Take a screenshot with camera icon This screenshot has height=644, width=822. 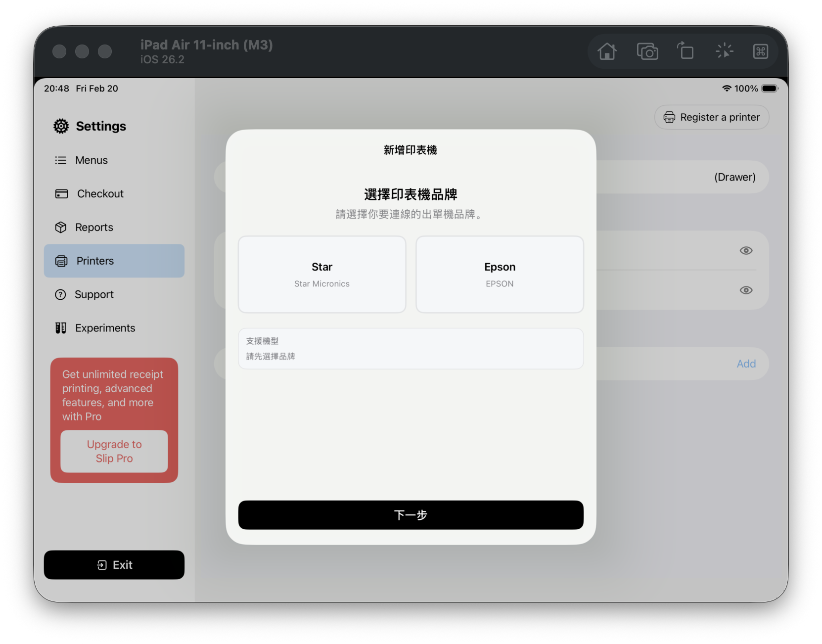[x=647, y=51]
